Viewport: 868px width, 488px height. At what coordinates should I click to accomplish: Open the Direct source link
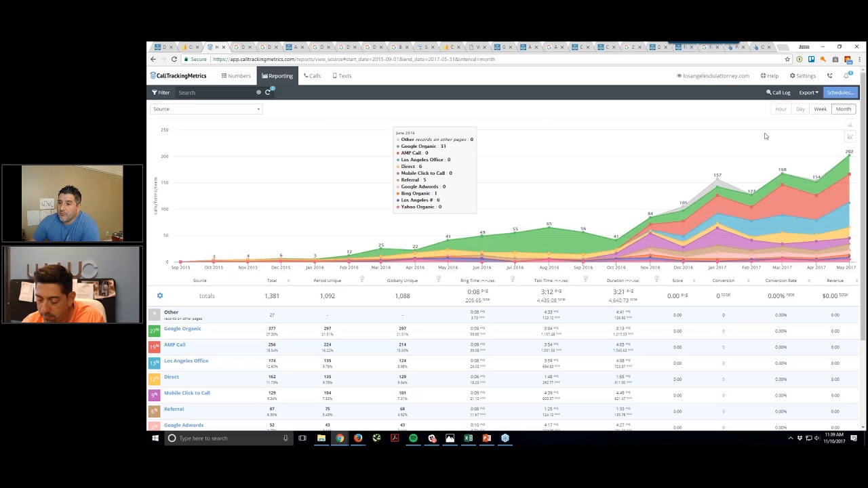[x=171, y=377]
